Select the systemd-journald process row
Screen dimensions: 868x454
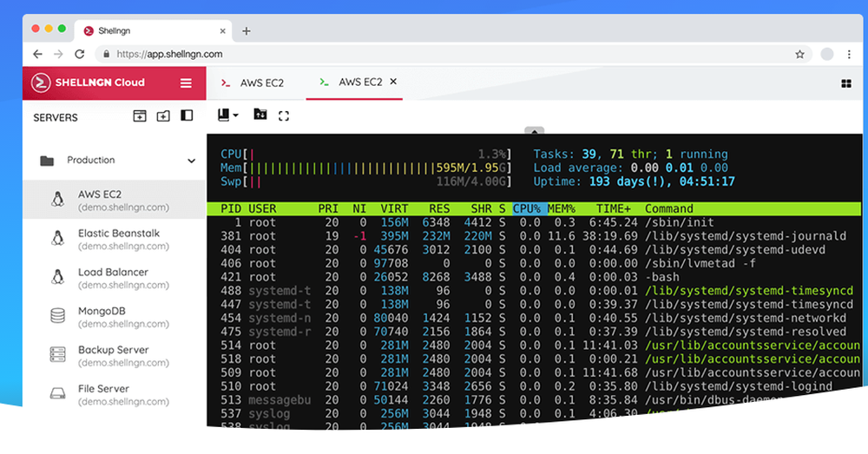(534, 236)
